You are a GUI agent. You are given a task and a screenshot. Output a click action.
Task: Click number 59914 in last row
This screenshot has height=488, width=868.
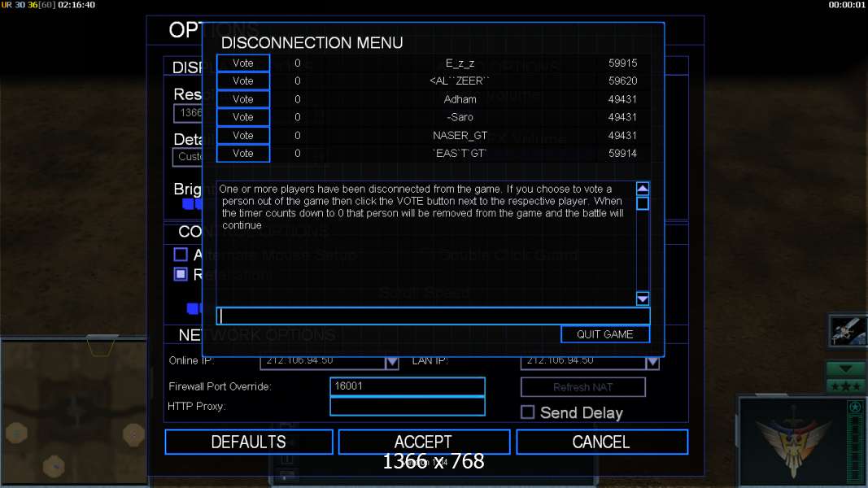(623, 153)
